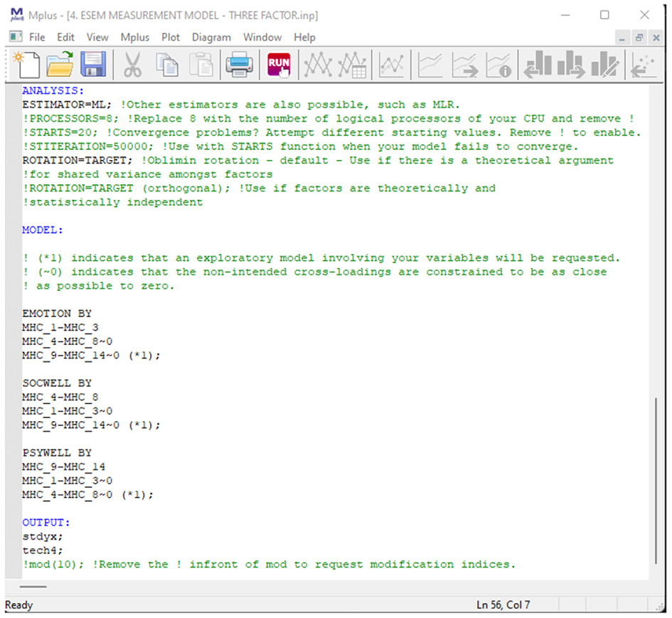Save the current input file
Screen dimensions: 672x618
(x=95, y=65)
